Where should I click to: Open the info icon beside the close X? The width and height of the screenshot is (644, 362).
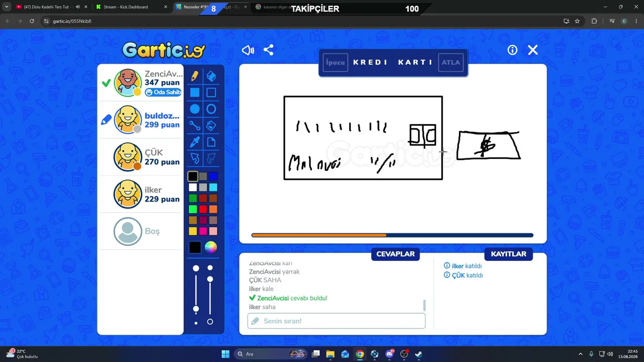click(512, 50)
